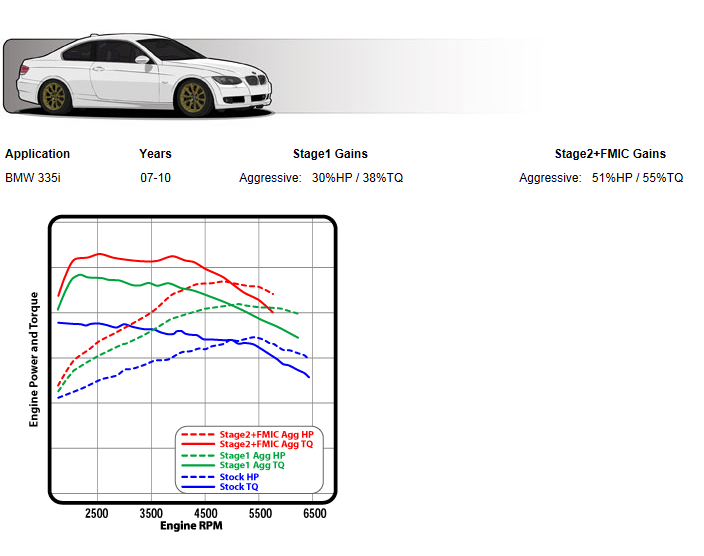Select the 'BMW 335i' application text
704x556 pixels.
pos(33,178)
